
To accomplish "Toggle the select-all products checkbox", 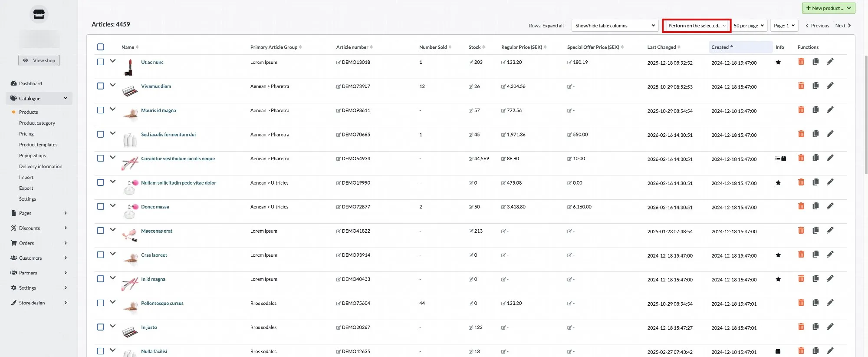I will (101, 47).
